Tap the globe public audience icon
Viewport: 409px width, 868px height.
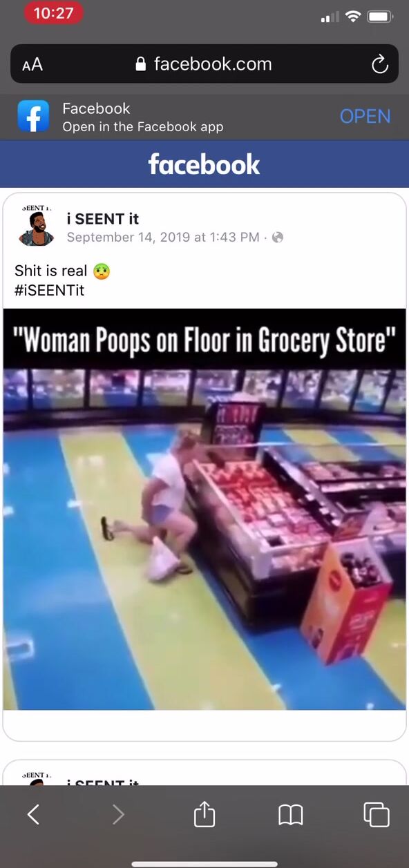pyautogui.click(x=278, y=238)
